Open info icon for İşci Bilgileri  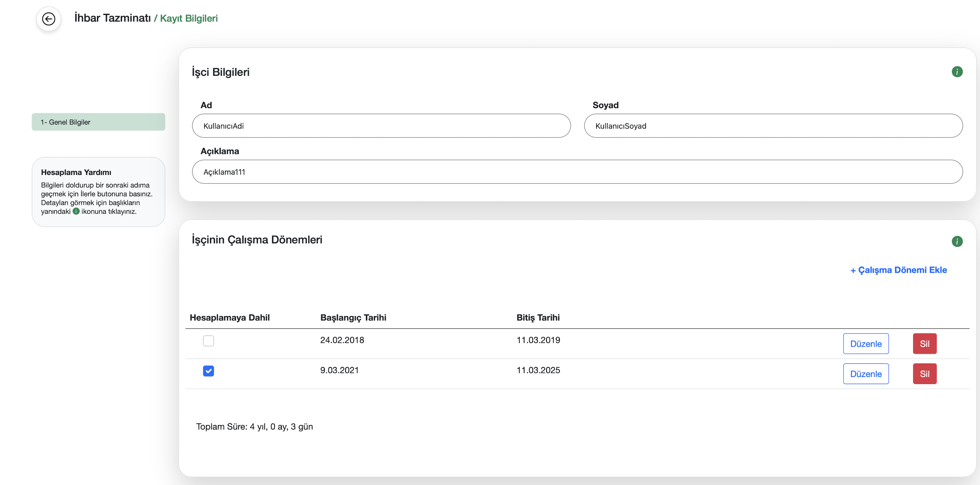tap(957, 71)
